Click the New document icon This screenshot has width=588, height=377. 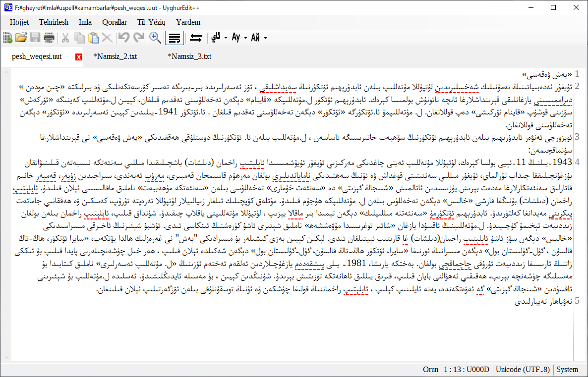point(8,38)
